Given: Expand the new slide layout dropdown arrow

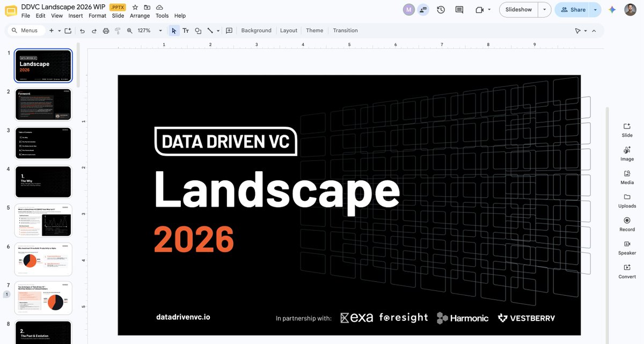Looking at the screenshot, I should point(58,31).
